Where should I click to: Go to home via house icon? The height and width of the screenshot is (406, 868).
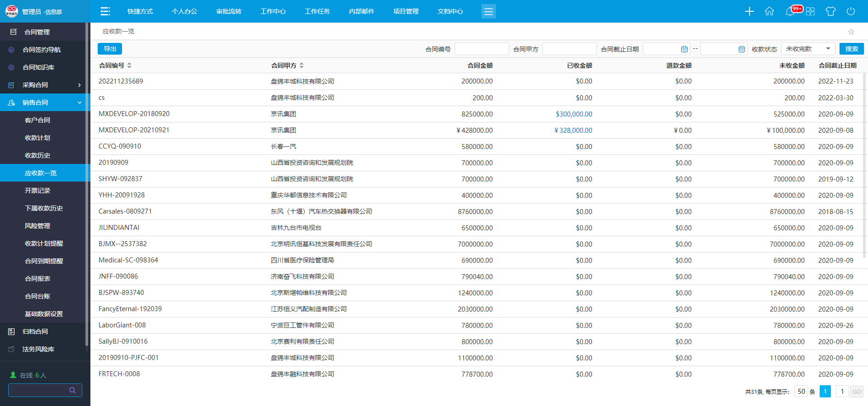point(769,11)
